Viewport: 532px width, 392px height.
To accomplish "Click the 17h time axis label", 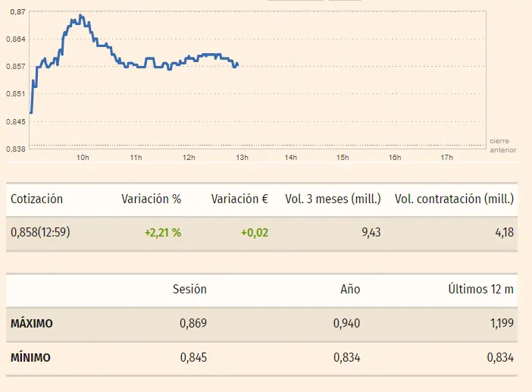I will point(446,158).
